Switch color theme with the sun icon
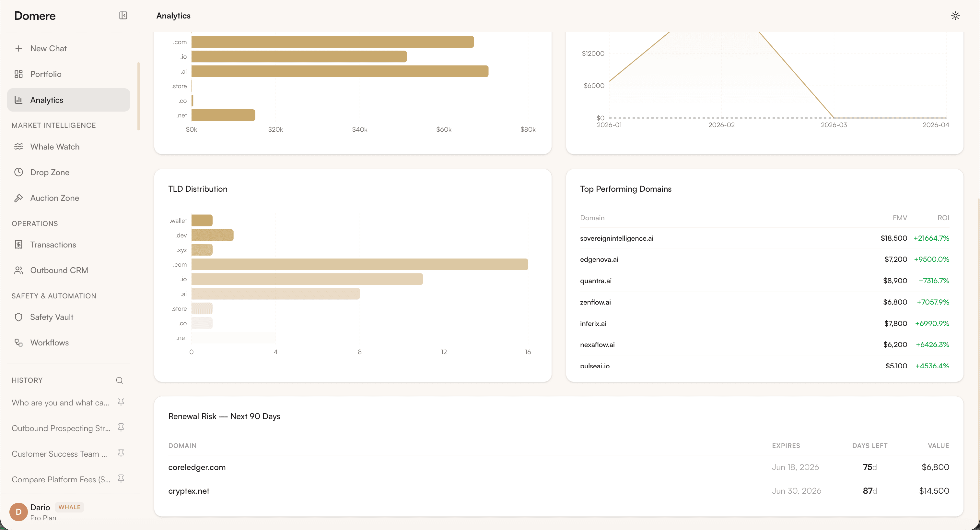The width and height of the screenshot is (980, 530). (955, 16)
